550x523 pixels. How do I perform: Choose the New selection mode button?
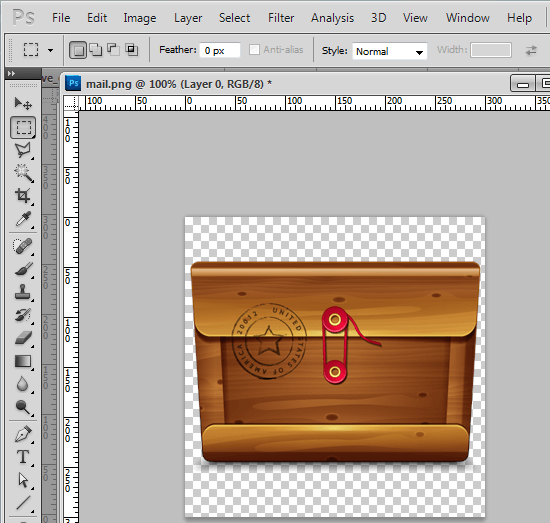click(78, 50)
